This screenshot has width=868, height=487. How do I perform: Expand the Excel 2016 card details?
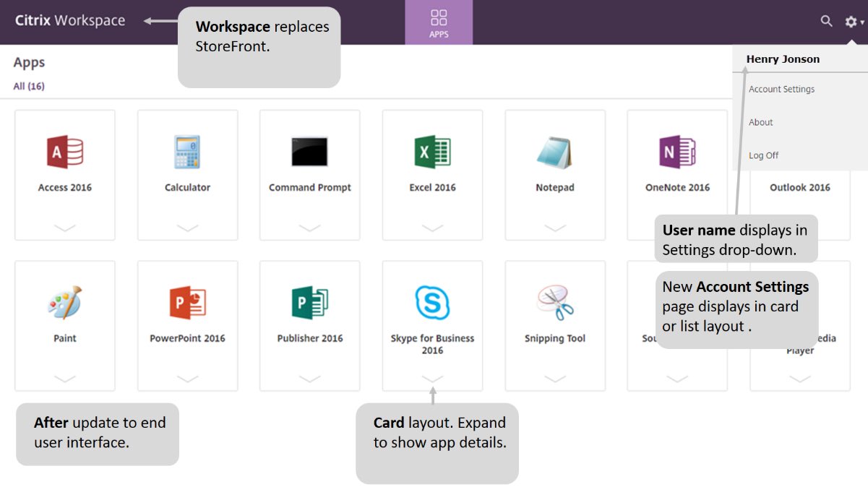pyautogui.click(x=432, y=228)
